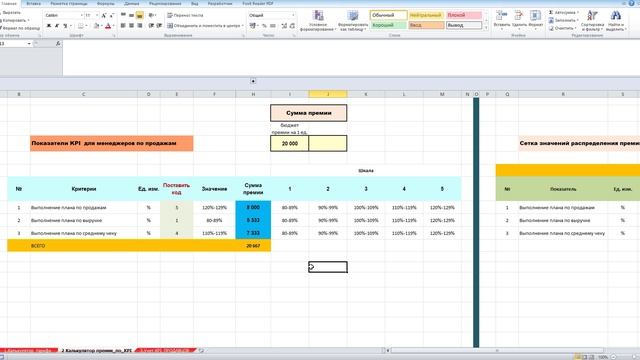Open Conditional Formatting menu
The height and width of the screenshot is (360, 640).
tap(318, 21)
